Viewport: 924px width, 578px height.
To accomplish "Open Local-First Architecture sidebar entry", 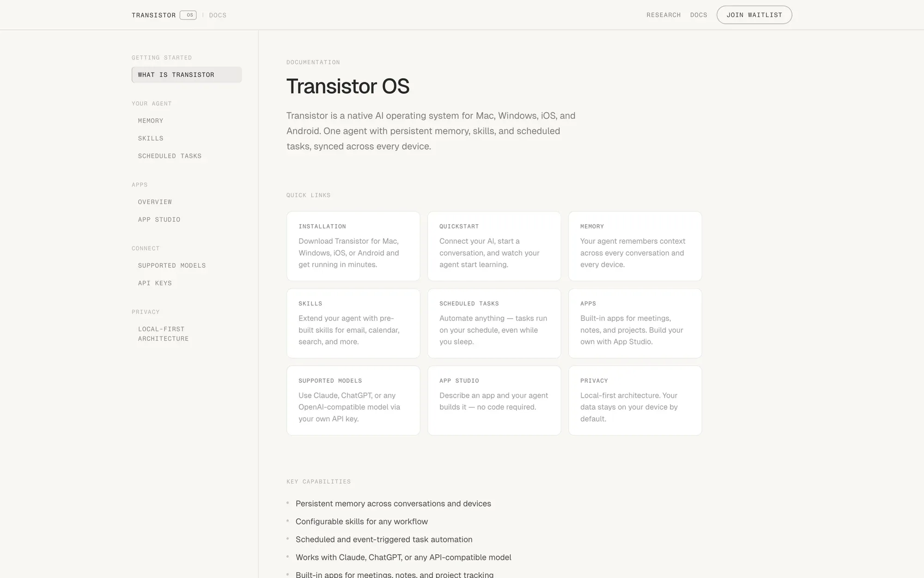I will (163, 334).
